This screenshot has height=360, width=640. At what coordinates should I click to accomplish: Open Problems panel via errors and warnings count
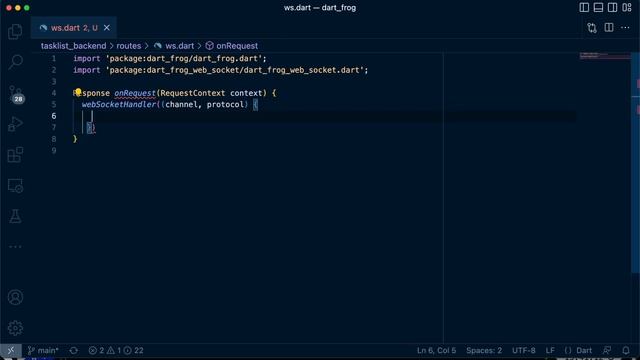[116, 350]
